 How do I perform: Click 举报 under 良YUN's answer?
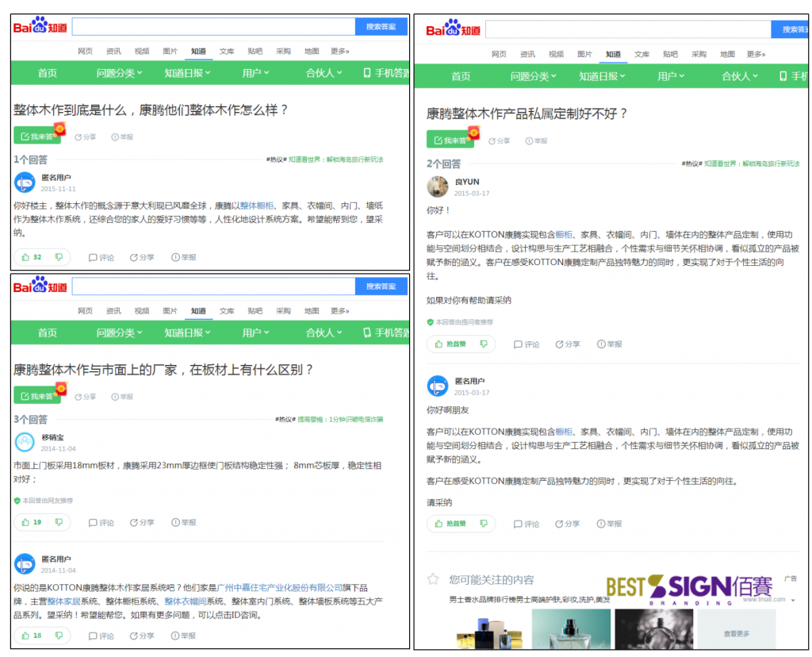point(610,344)
